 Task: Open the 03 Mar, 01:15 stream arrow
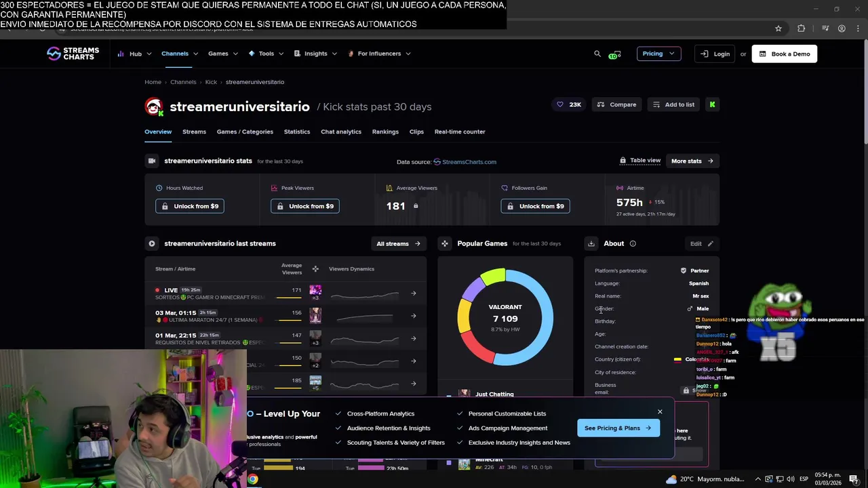point(414,316)
